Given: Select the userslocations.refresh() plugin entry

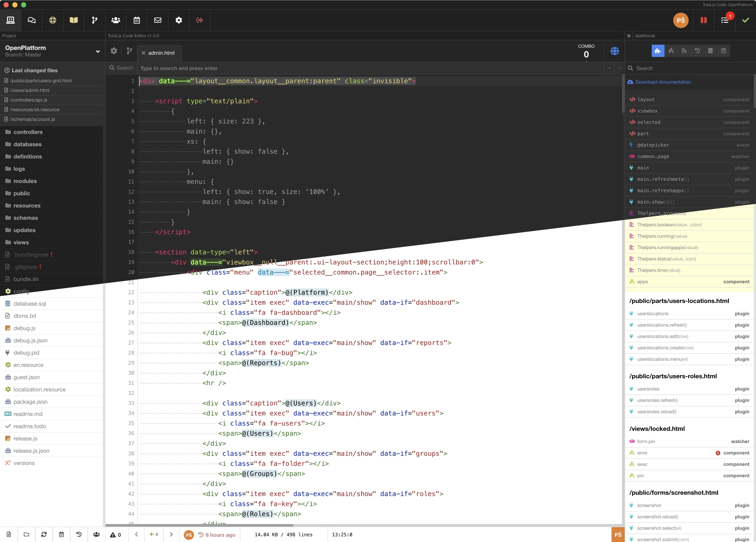Looking at the screenshot, I should [x=689, y=325].
